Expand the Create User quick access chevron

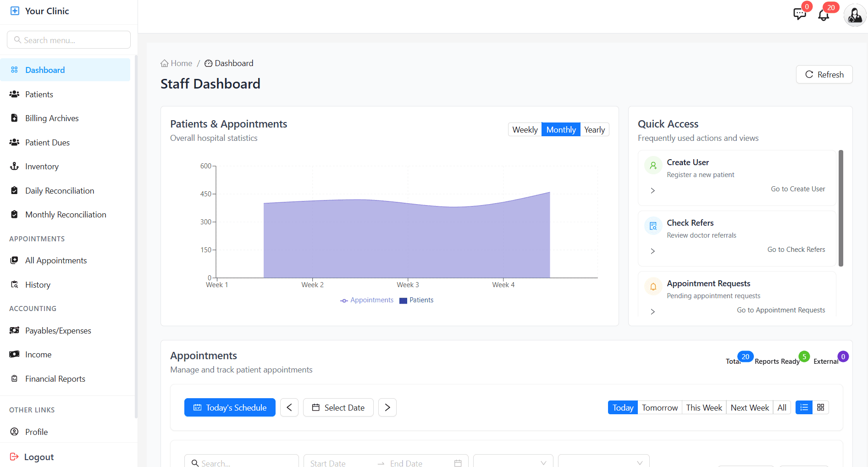(x=652, y=190)
